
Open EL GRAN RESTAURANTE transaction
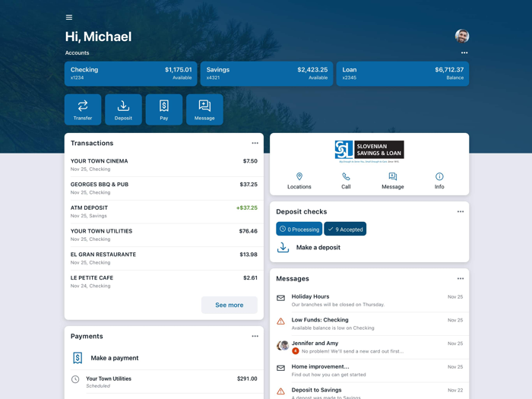coord(164,258)
